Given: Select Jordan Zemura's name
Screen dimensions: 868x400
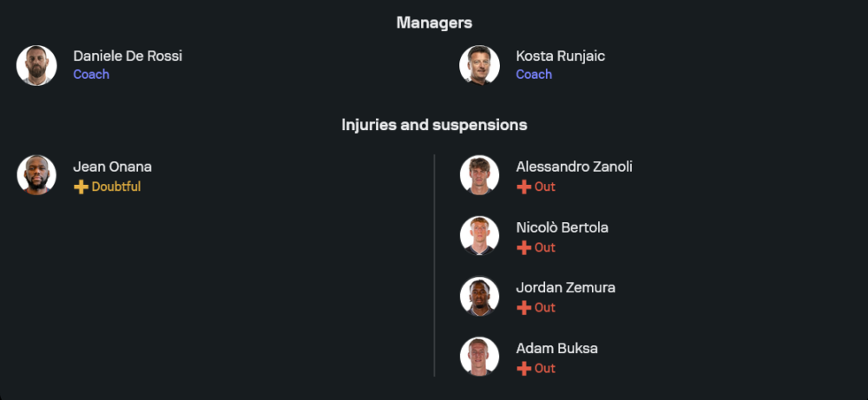Looking at the screenshot, I should (x=565, y=287).
